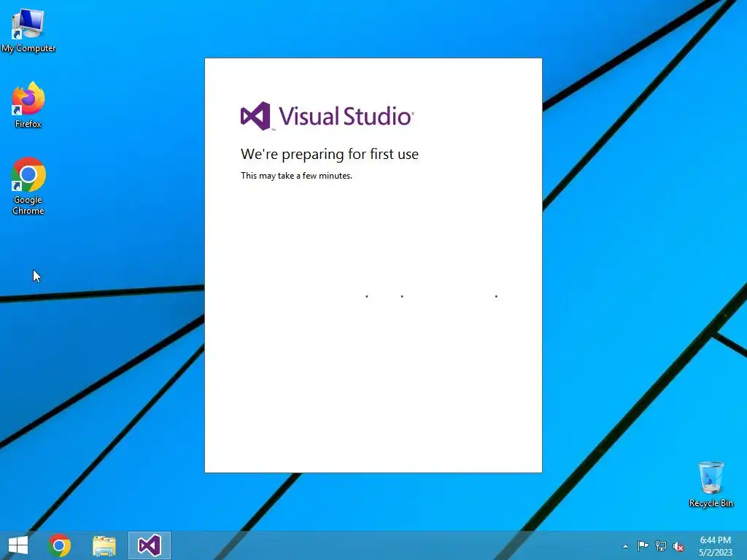The width and height of the screenshot is (747, 560).
Task: Click the muted volume tray icon
Action: point(678,546)
